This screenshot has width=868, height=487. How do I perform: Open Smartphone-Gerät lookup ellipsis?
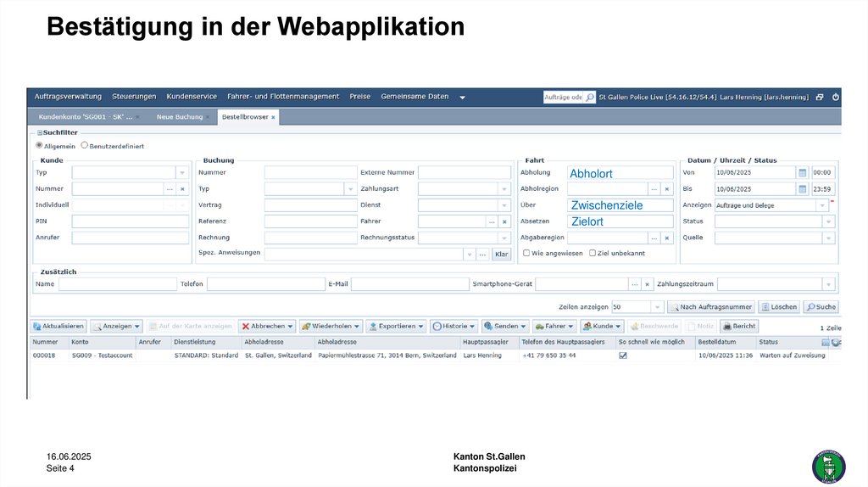634,284
